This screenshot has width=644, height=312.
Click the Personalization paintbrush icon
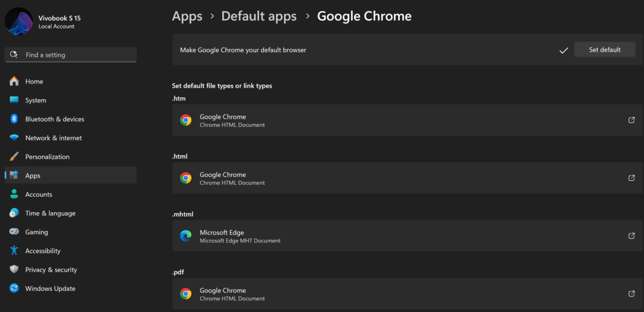[14, 157]
